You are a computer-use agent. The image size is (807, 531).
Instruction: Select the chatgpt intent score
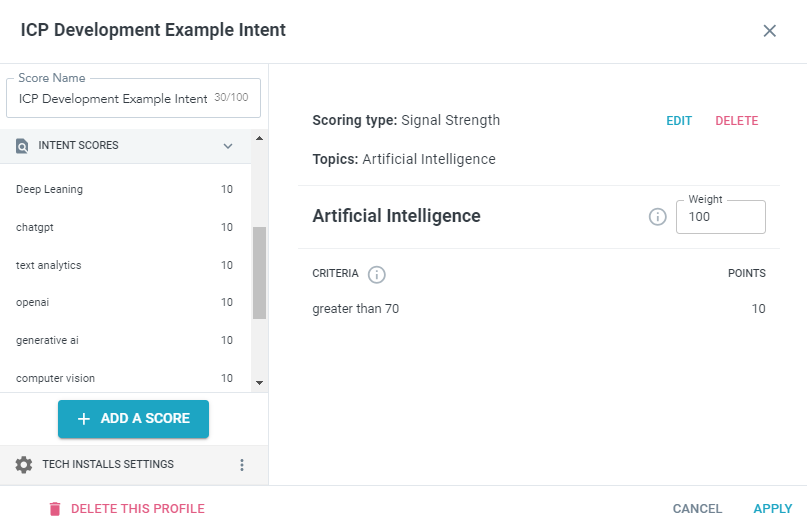click(35, 227)
